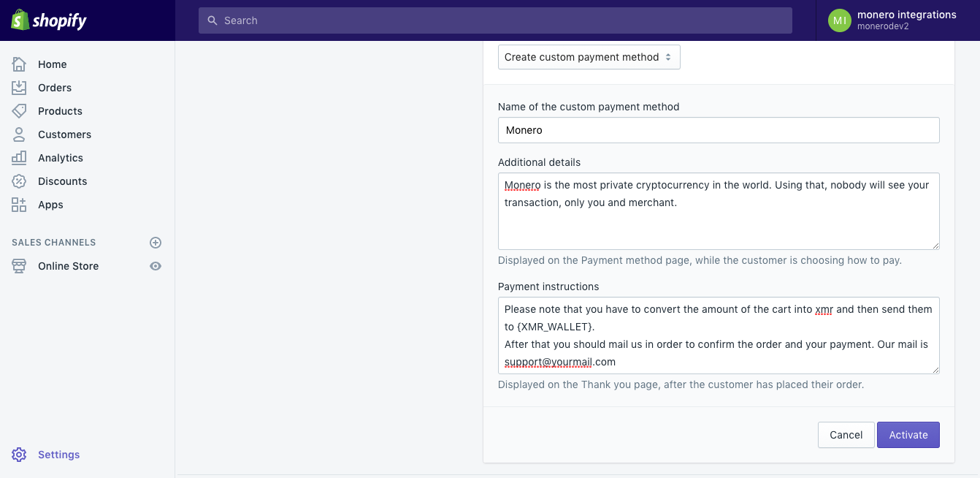Go to Customers section

(x=64, y=134)
